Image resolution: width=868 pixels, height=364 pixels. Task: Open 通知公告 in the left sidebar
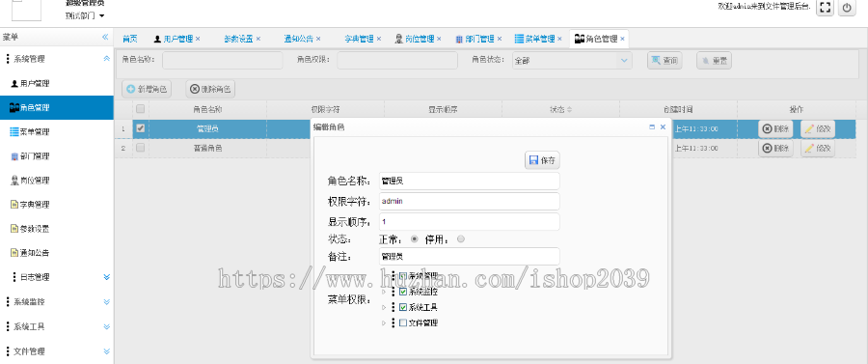[x=30, y=253]
